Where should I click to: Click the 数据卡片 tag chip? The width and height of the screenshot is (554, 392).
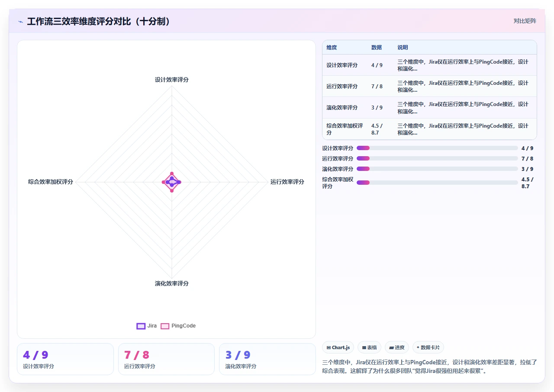pos(428,347)
